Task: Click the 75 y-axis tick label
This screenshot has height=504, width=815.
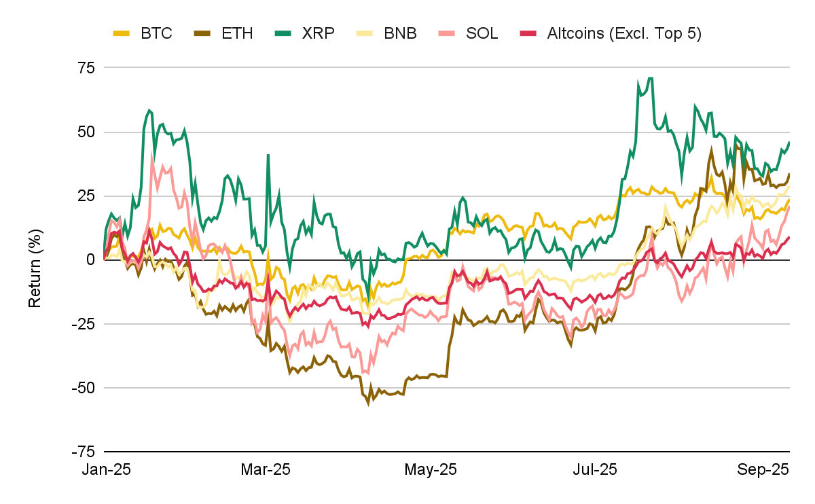Action: point(86,68)
